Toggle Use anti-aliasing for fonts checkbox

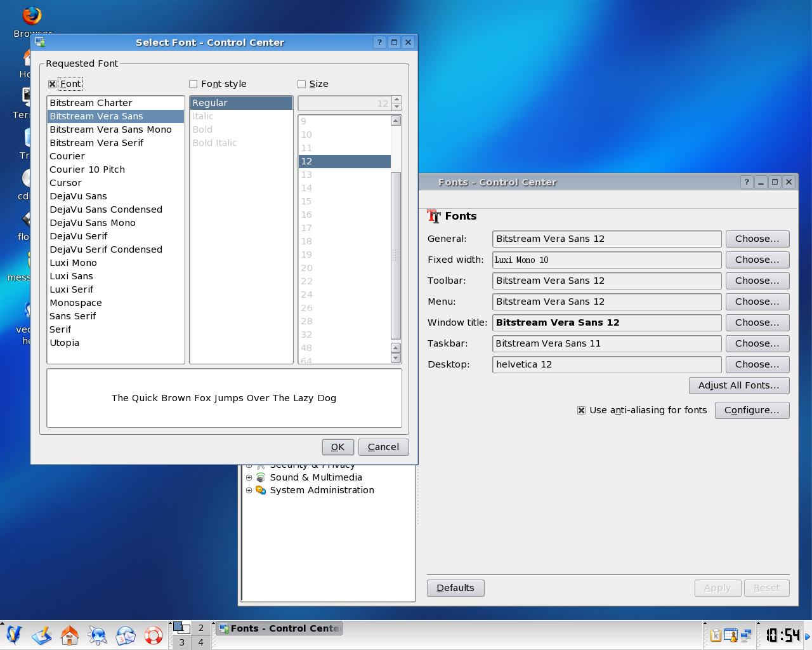tap(581, 410)
